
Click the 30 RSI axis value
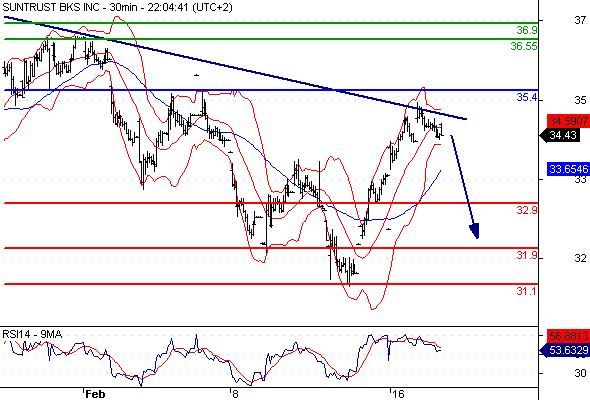click(x=580, y=373)
